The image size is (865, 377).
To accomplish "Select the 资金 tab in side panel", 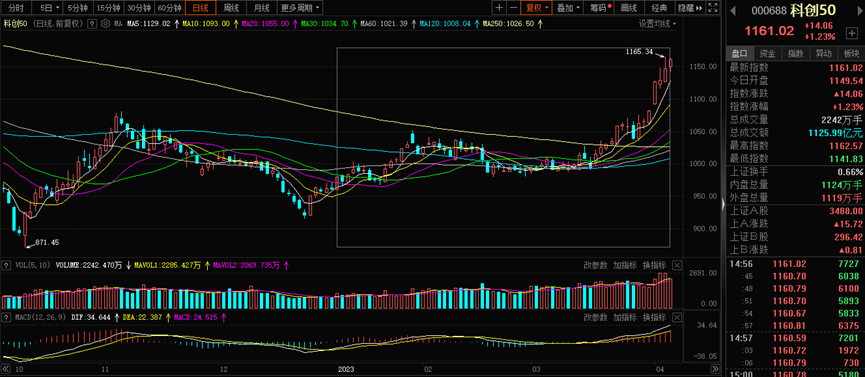I will coord(767,54).
